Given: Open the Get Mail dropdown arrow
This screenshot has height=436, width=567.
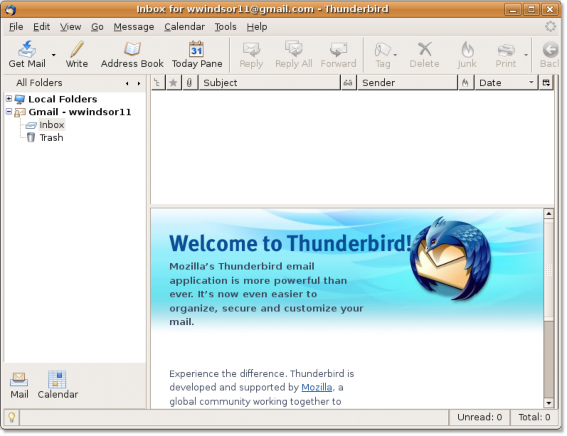Looking at the screenshot, I should [x=54, y=55].
